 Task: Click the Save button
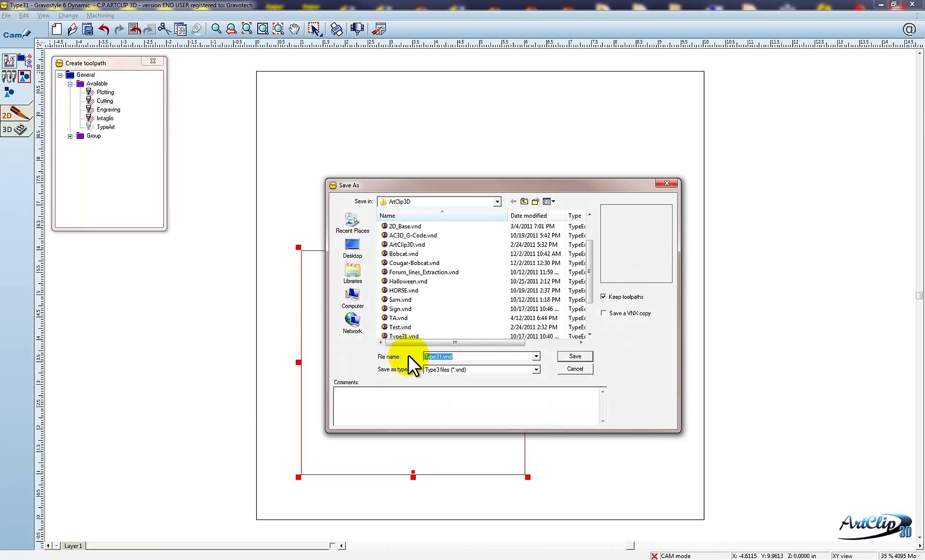click(575, 356)
